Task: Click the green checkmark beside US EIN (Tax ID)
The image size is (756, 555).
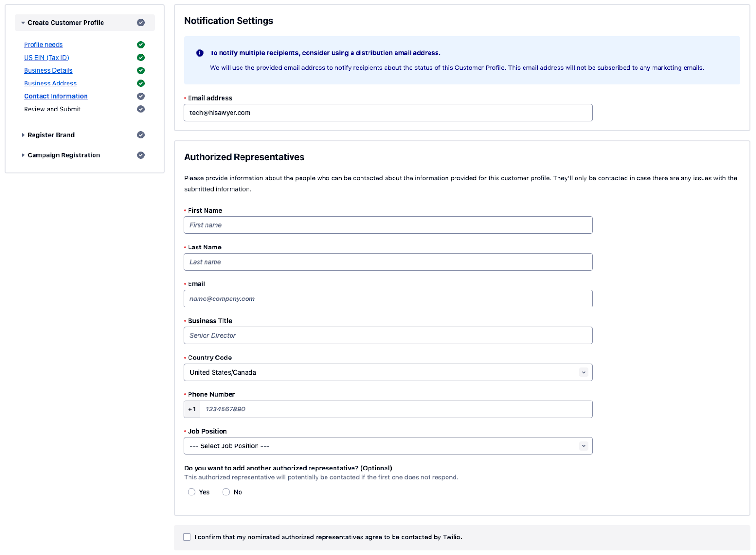Action: [141, 58]
